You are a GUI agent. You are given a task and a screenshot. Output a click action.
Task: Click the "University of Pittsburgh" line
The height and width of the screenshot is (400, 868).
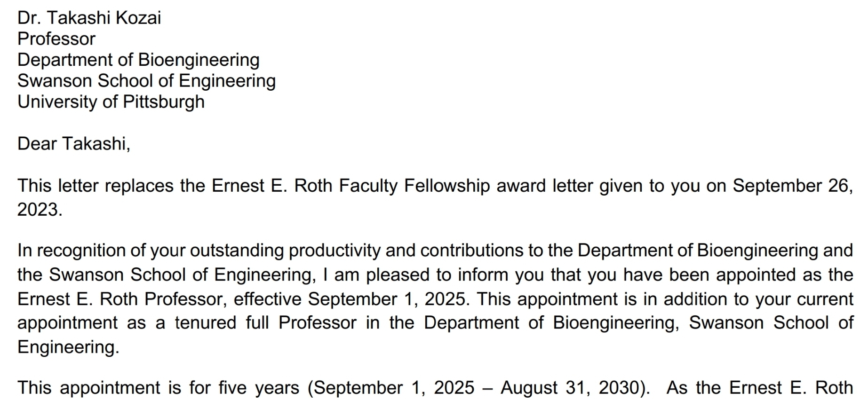(111, 102)
